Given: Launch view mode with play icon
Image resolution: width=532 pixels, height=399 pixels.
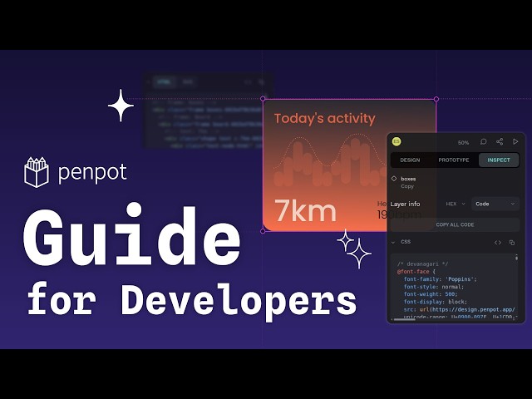Looking at the screenshot, I should 515,141.
